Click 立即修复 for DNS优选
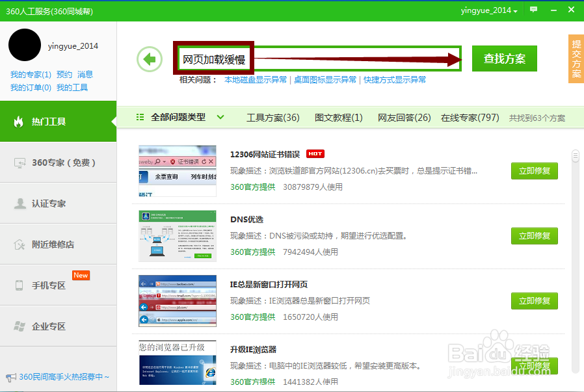Image resolution: width=584 pixels, height=392 pixels. tap(535, 236)
